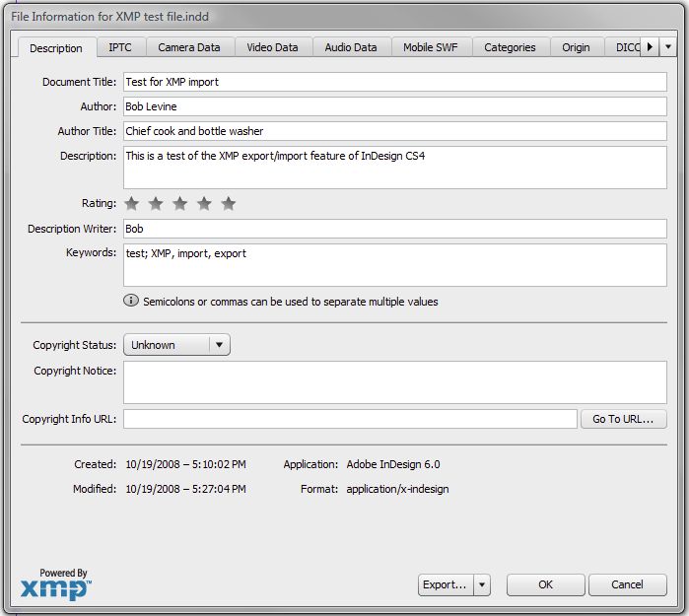
Task: Set rating to three stars
Action: click(180, 203)
